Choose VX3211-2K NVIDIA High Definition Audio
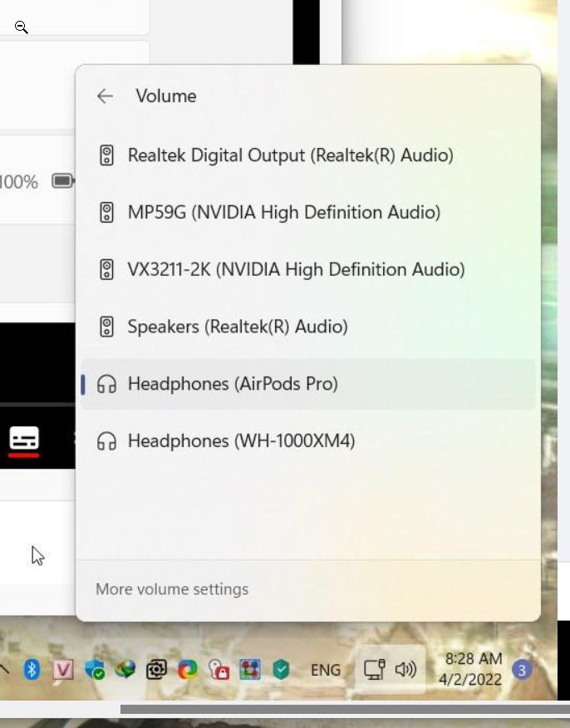 tap(296, 269)
